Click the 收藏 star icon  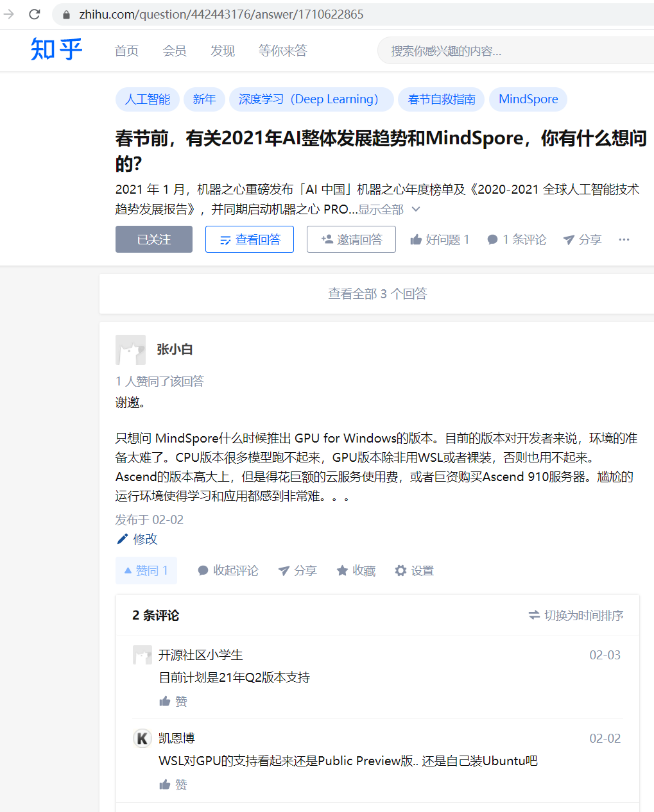pyautogui.click(x=342, y=570)
